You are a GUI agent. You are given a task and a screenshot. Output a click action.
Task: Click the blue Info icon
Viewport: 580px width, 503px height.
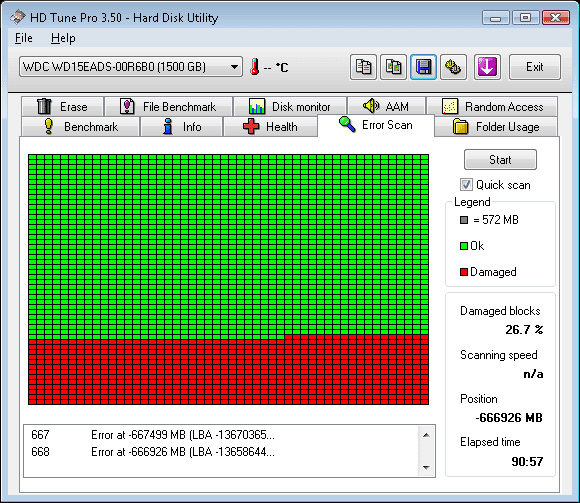pyautogui.click(x=168, y=126)
